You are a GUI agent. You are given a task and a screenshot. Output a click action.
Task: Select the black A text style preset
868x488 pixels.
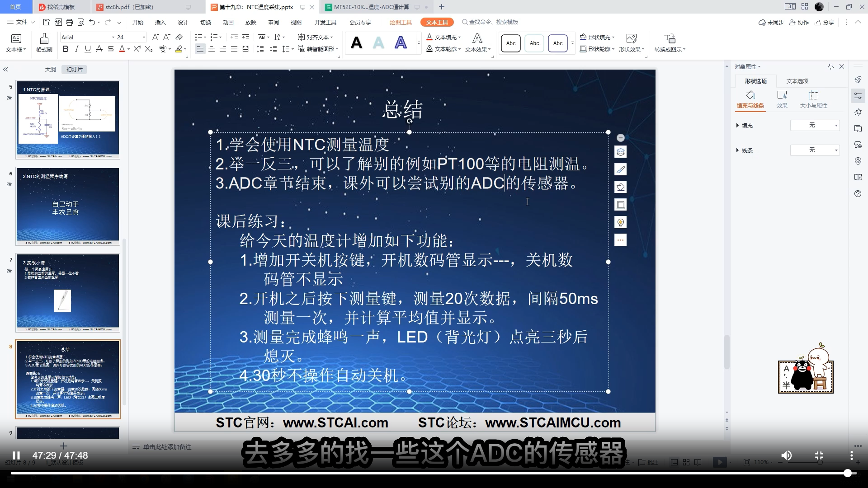(x=357, y=43)
